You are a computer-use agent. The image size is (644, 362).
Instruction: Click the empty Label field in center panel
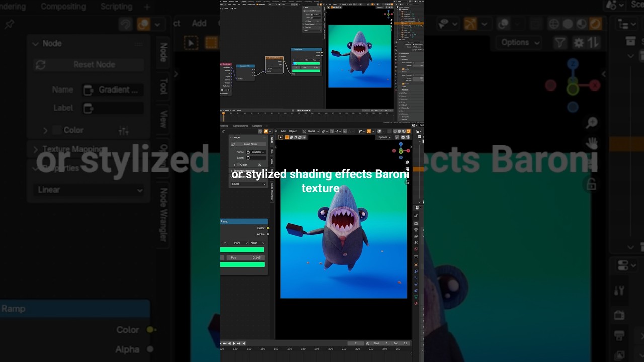pos(256,158)
